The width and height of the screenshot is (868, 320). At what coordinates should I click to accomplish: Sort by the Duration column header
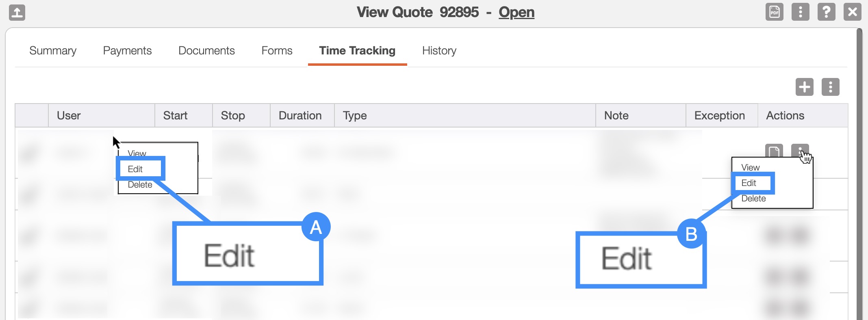(x=300, y=116)
